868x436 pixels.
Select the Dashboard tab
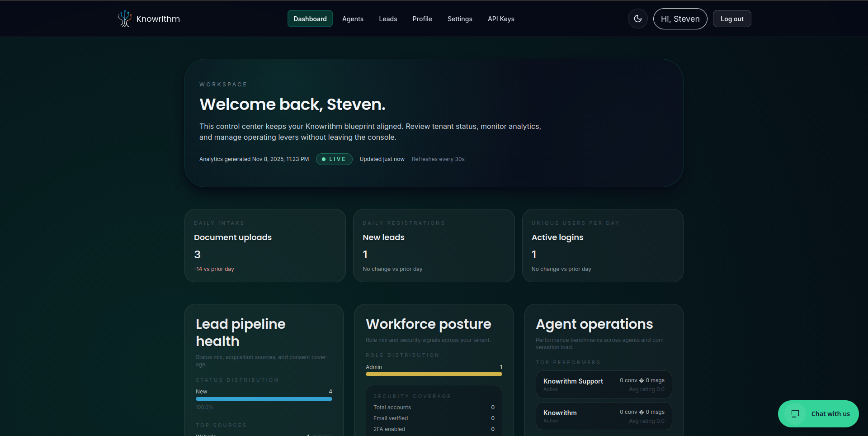310,19
